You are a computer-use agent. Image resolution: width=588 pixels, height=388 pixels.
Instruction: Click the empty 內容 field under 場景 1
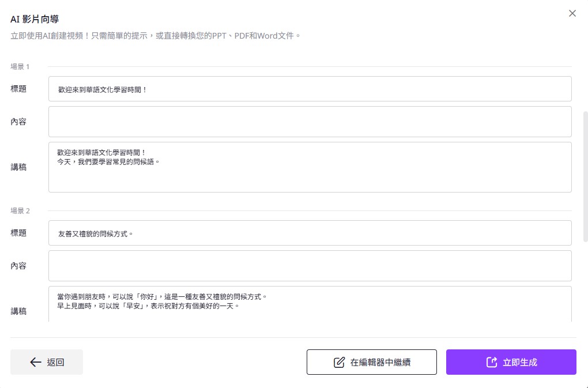(310, 121)
